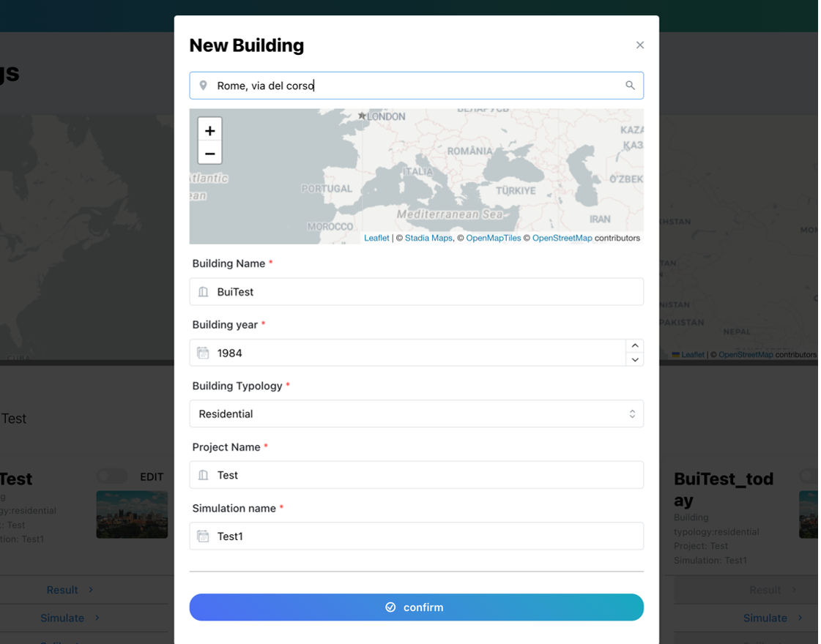Click the Building Name text field
The height and width of the screenshot is (644, 821).
[425, 292]
